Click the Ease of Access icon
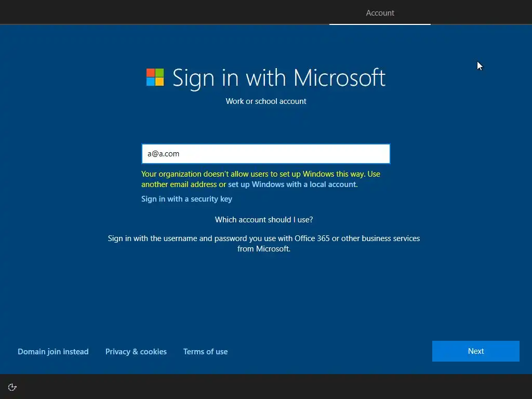 pos(12,387)
